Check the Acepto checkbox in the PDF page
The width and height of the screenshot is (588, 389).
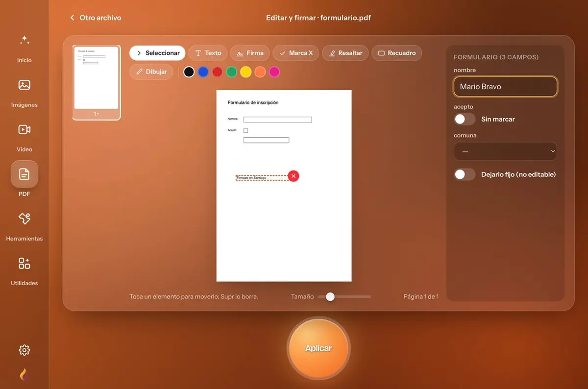point(246,130)
